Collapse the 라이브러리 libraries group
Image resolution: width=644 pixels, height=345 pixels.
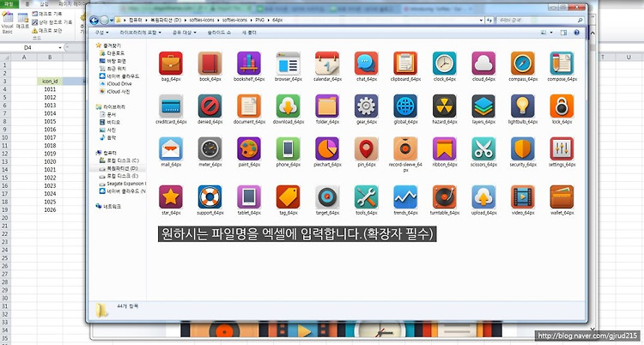point(111,106)
